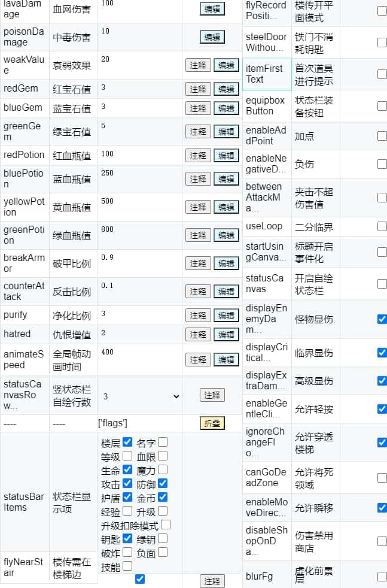Enable the 加点 enableAddPoint checkbox
This screenshot has height=588, width=387.
[x=382, y=136]
